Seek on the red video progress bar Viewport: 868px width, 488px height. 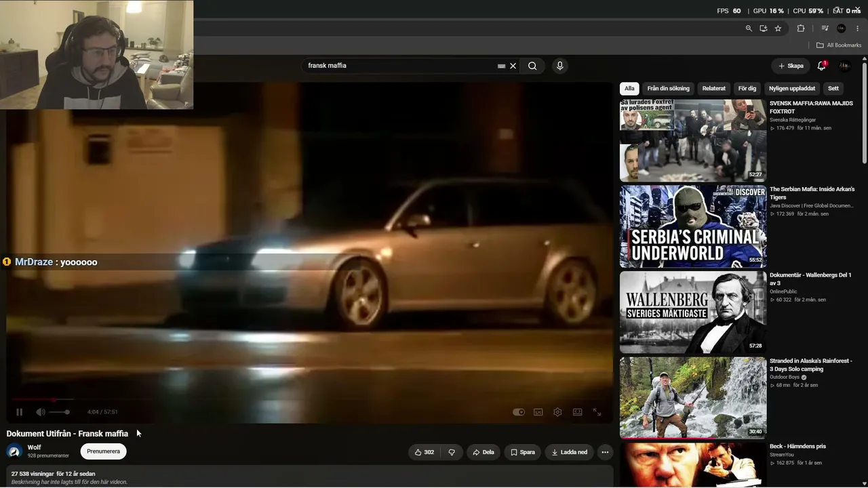pyautogui.click(x=309, y=399)
